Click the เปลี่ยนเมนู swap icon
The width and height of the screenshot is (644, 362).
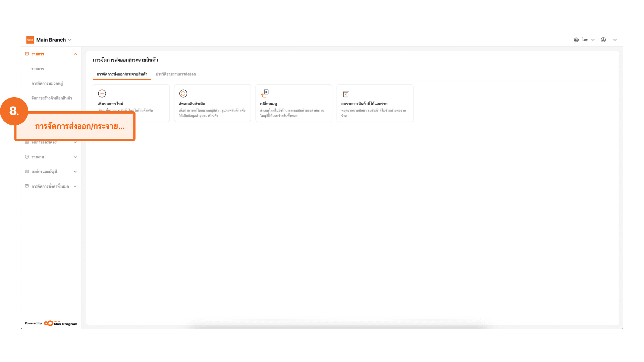[265, 93]
